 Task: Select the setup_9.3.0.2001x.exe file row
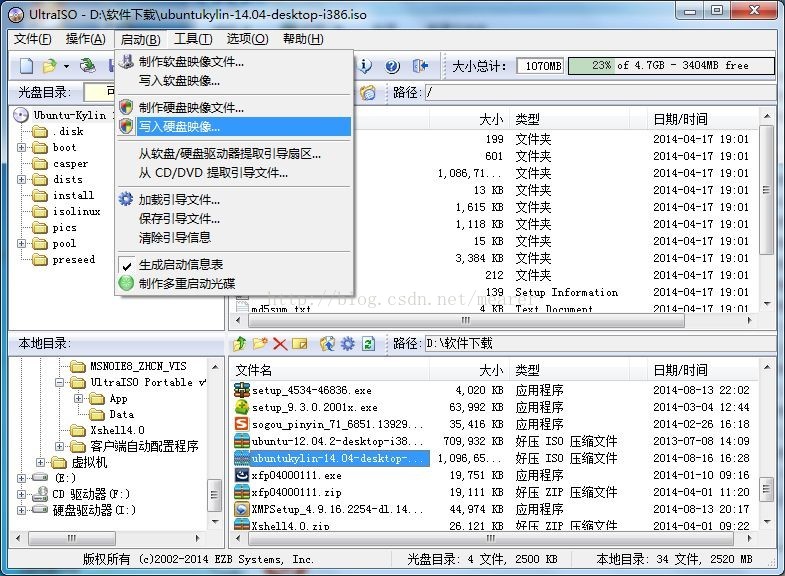(493, 407)
